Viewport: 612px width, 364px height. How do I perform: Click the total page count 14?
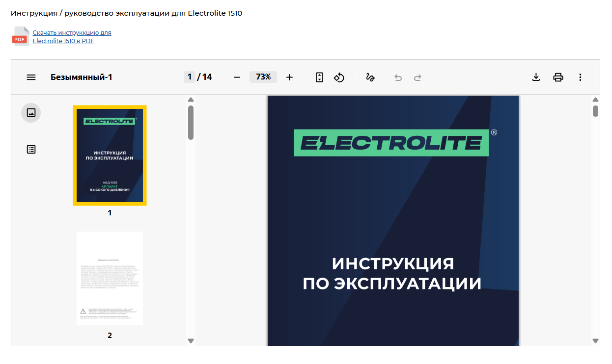coord(207,77)
